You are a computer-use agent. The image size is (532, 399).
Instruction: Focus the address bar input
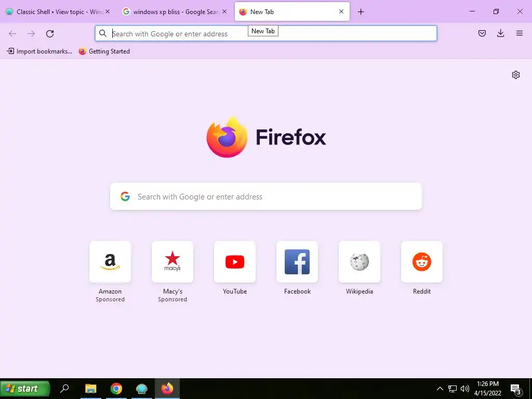click(x=265, y=33)
